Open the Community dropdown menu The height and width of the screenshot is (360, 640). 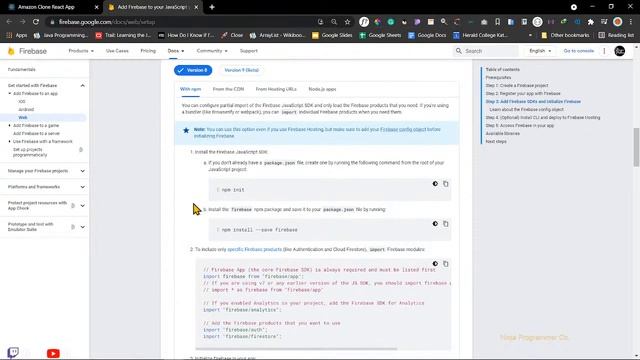(212, 51)
